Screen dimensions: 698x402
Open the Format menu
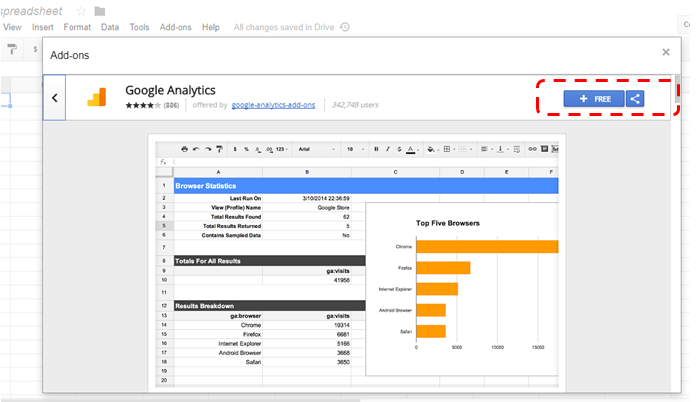77,27
